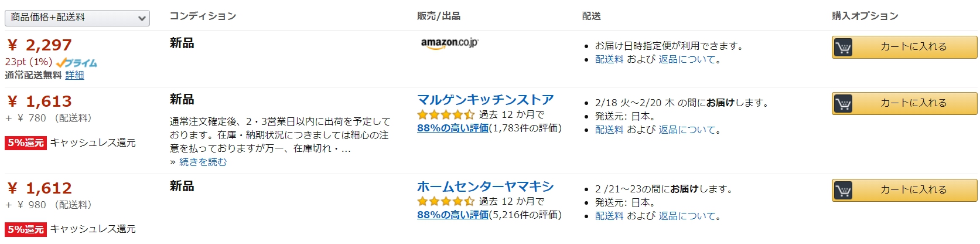Click the 5%還元 badge next to ¥1,613

26,143
